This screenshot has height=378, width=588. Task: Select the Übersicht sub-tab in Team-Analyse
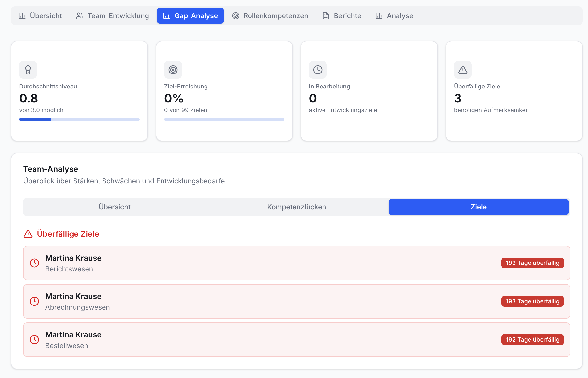(115, 207)
